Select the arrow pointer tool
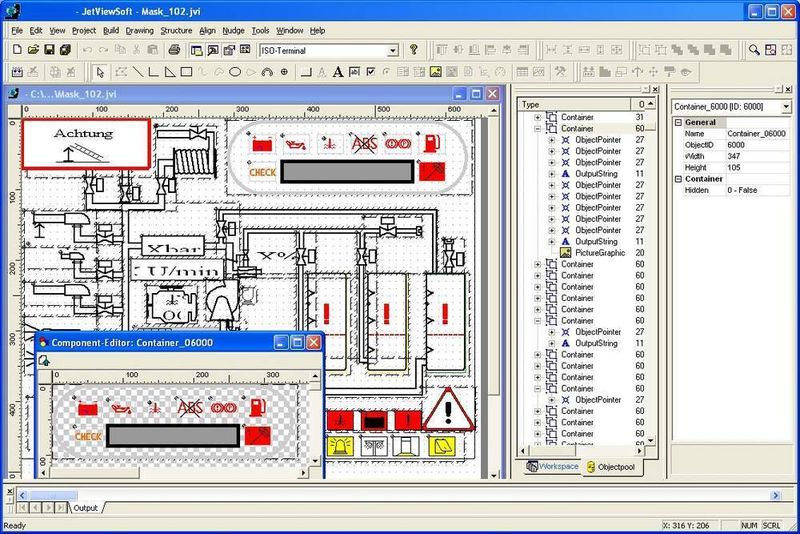Screen dimensions: 800x534 100,72
